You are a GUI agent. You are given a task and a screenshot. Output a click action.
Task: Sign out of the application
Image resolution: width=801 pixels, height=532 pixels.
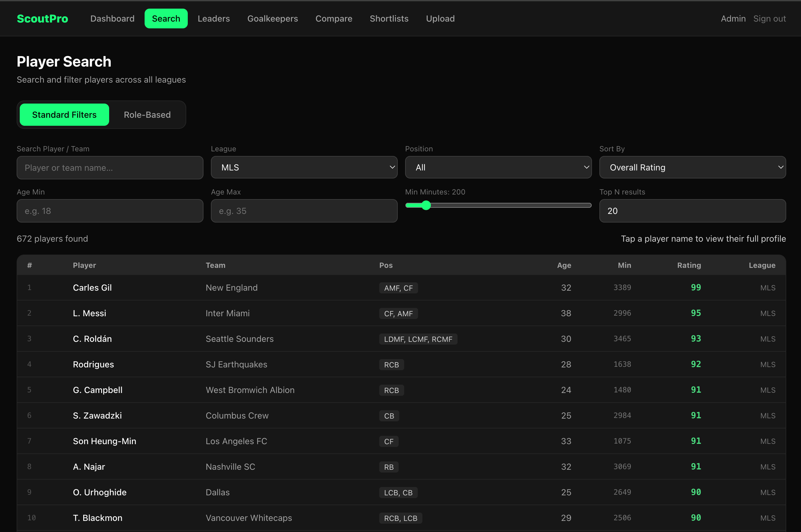(770, 18)
